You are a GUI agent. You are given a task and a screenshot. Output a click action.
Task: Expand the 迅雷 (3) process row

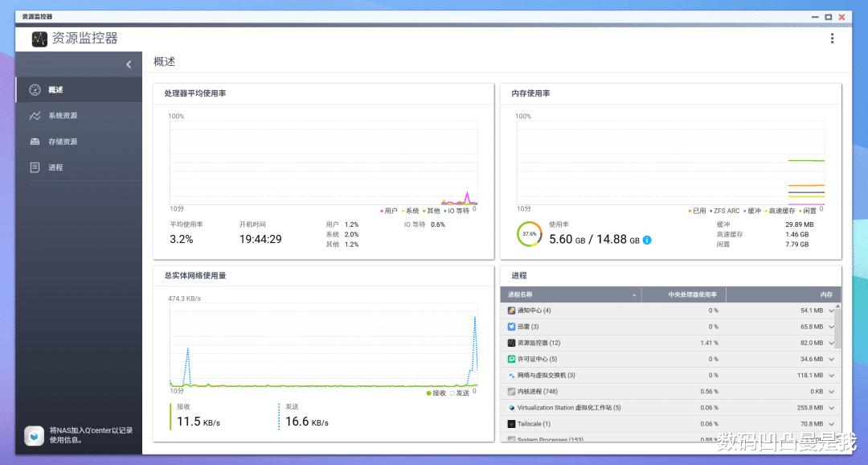pyautogui.click(x=832, y=327)
